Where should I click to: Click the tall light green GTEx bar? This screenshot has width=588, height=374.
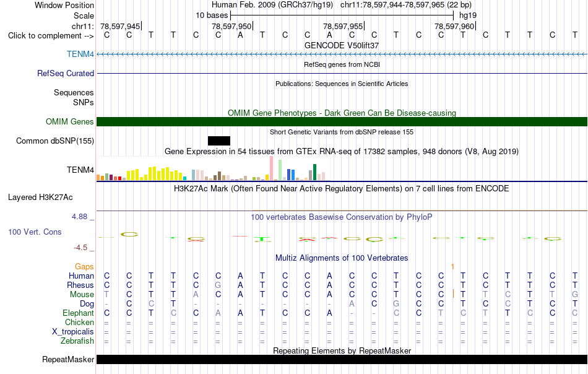280,170
